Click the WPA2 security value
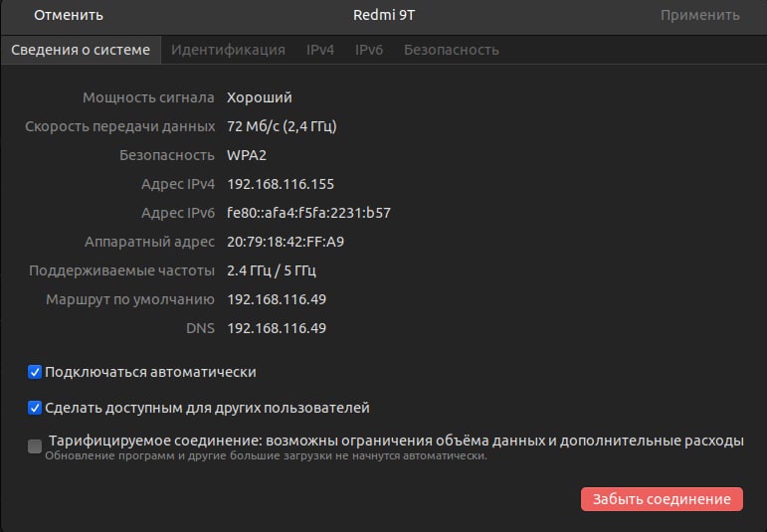The image size is (767, 532). click(247, 155)
